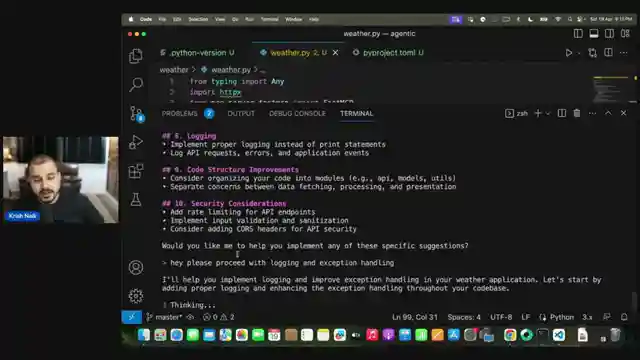Create a new terminal with plus icon
This screenshot has height=360, width=640.
pos(538,113)
